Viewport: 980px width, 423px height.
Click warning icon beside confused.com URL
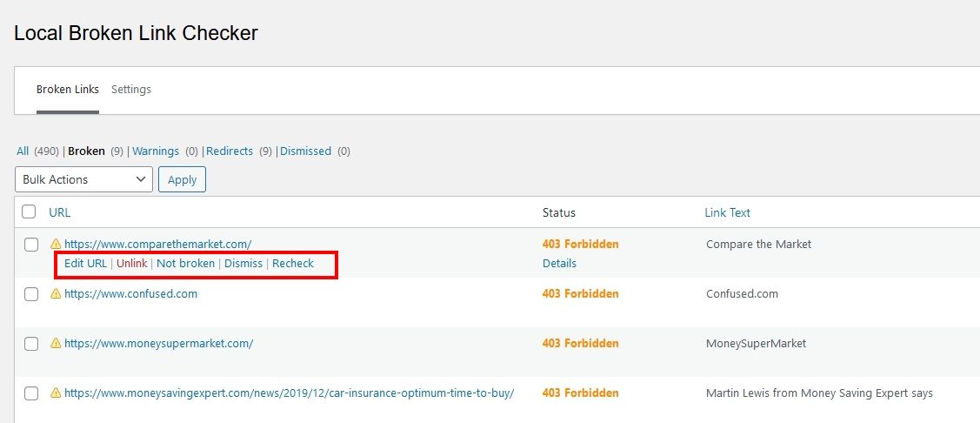[56, 293]
